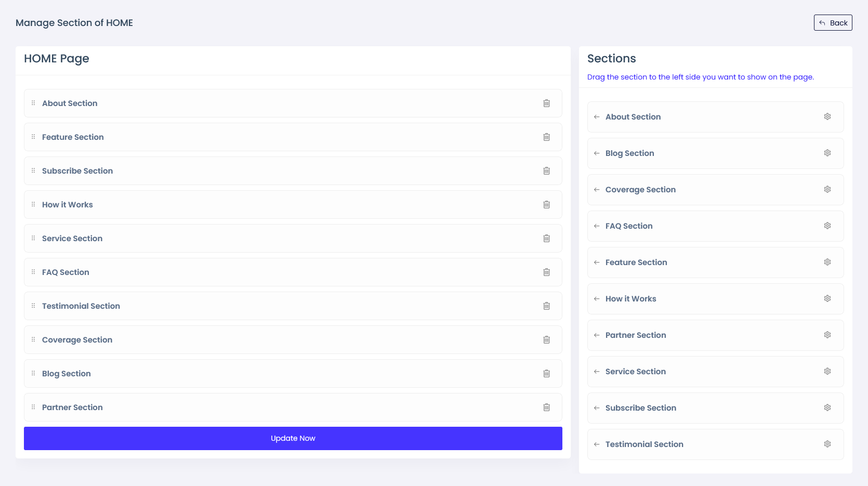Delete Coverage Section from page list

(x=546, y=340)
